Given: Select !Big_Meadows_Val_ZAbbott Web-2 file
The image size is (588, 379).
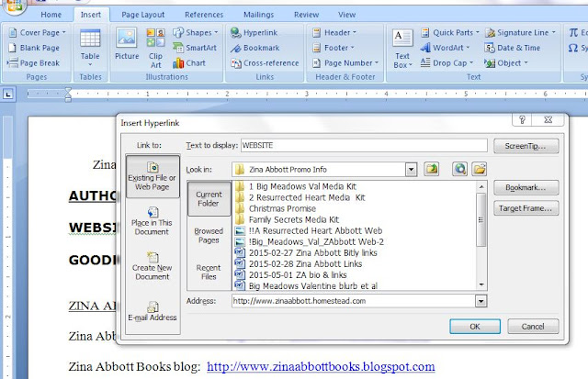Looking at the screenshot, I should click(309, 241).
